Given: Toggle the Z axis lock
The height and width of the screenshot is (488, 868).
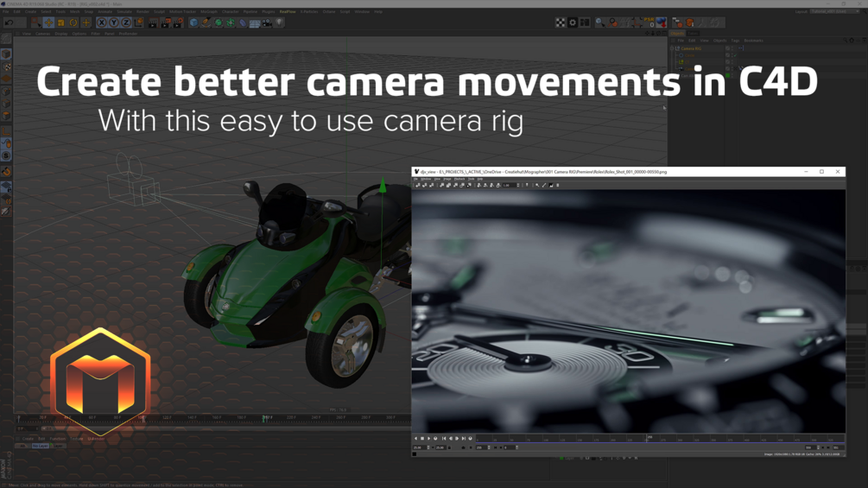Looking at the screenshot, I should pos(126,22).
